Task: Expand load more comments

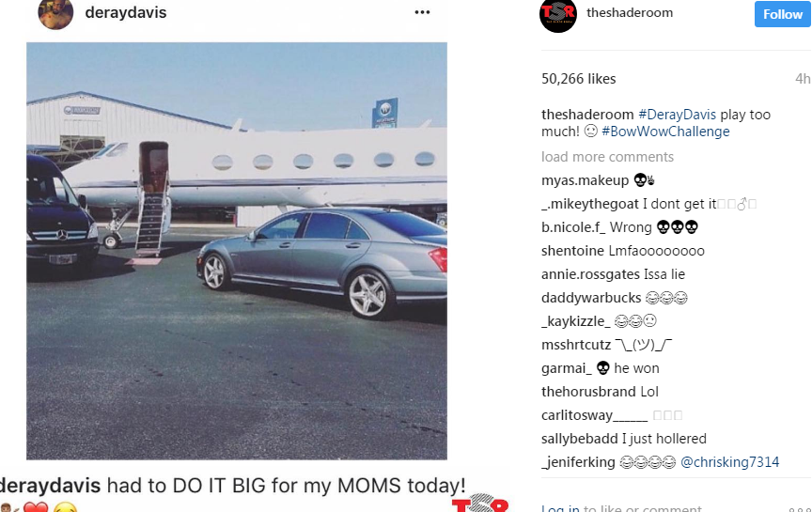Action: coord(607,157)
